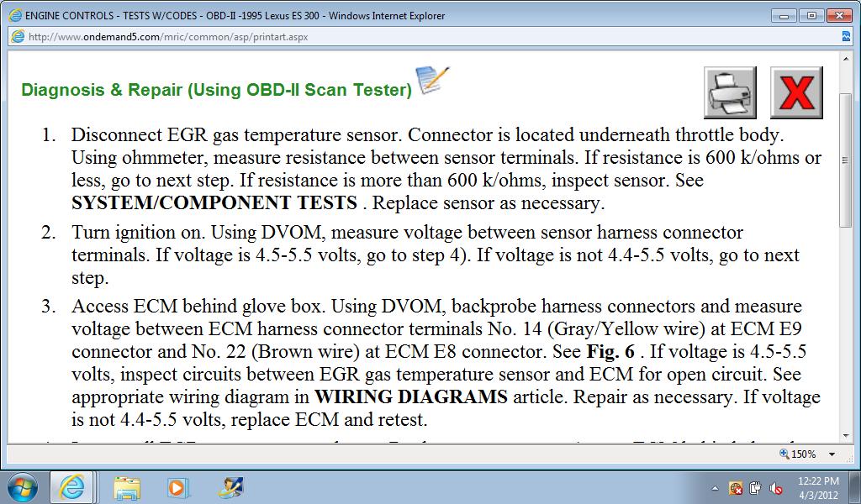Image resolution: width=861 pixels, height=504 pixels.
Task: Maximize the Internet Explorer window
Action: (x=811, y=16)
